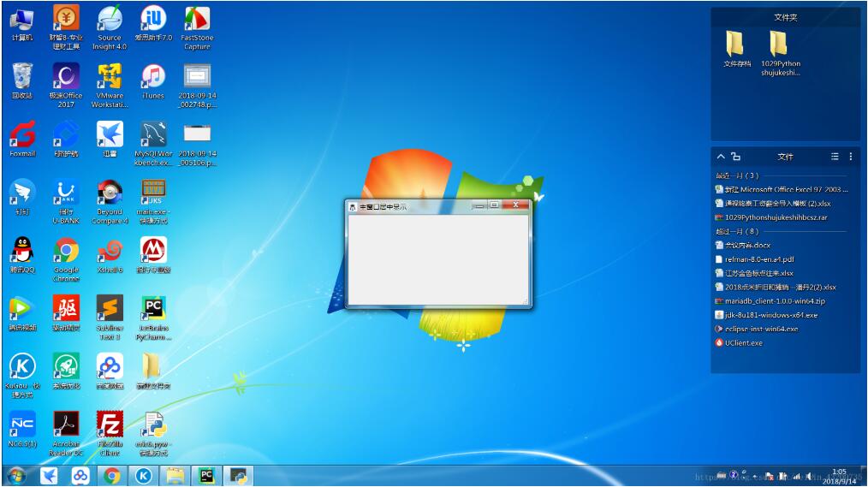Open Sublime Text 3 desktop shortcut

[110, 318]
